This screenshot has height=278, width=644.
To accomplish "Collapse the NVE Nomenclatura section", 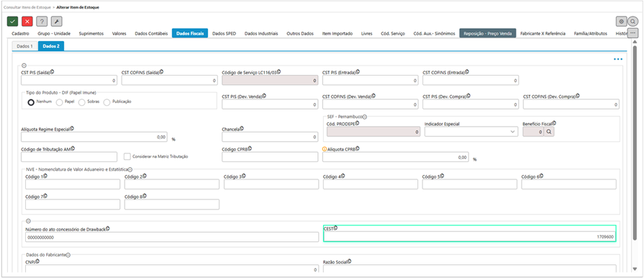I will [x=130, y=169].
